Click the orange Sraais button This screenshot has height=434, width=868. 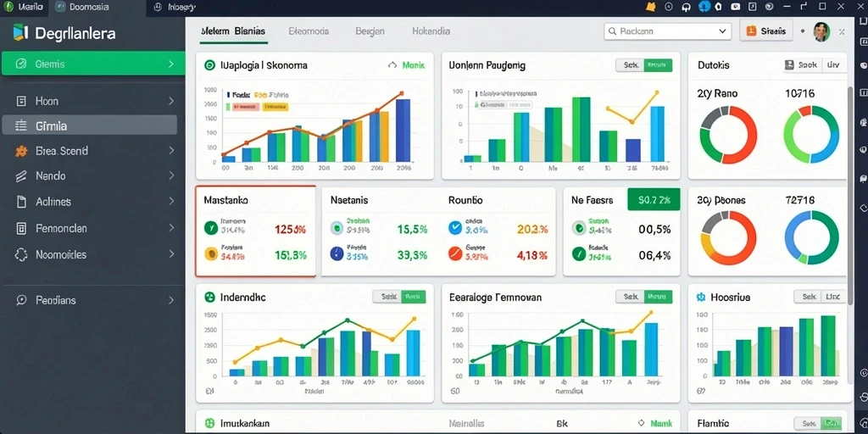click(x=766, y=31)
